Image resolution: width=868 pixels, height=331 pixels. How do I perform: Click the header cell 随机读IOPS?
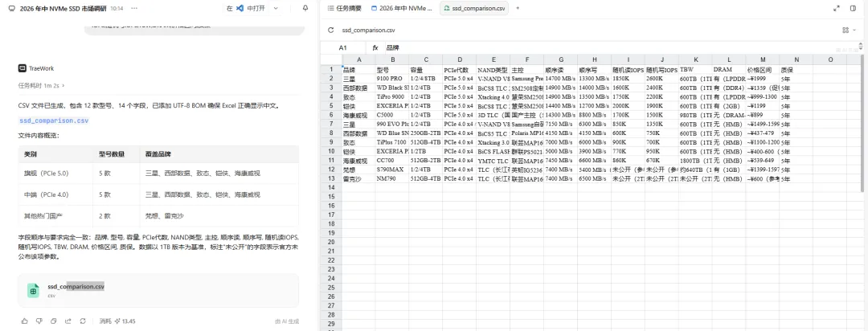628,70
